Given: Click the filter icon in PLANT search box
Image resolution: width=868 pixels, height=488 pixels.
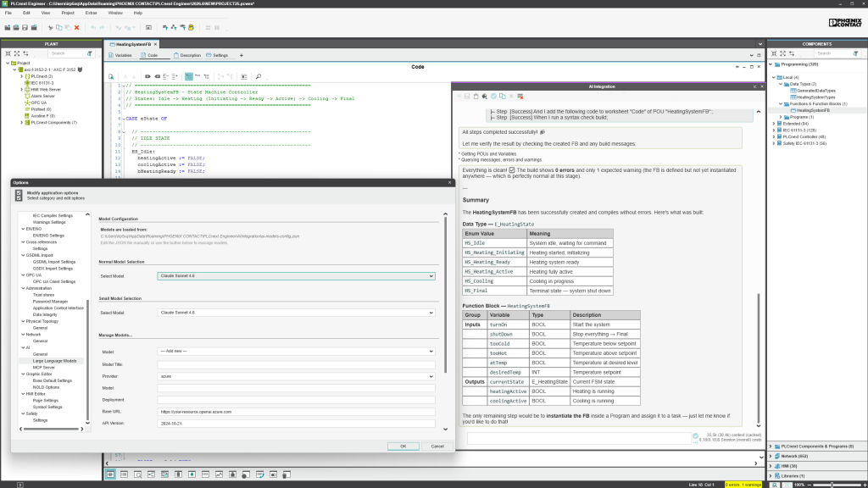Looking at the screenshot, I should pyautogui.click(x=89, y=53).
